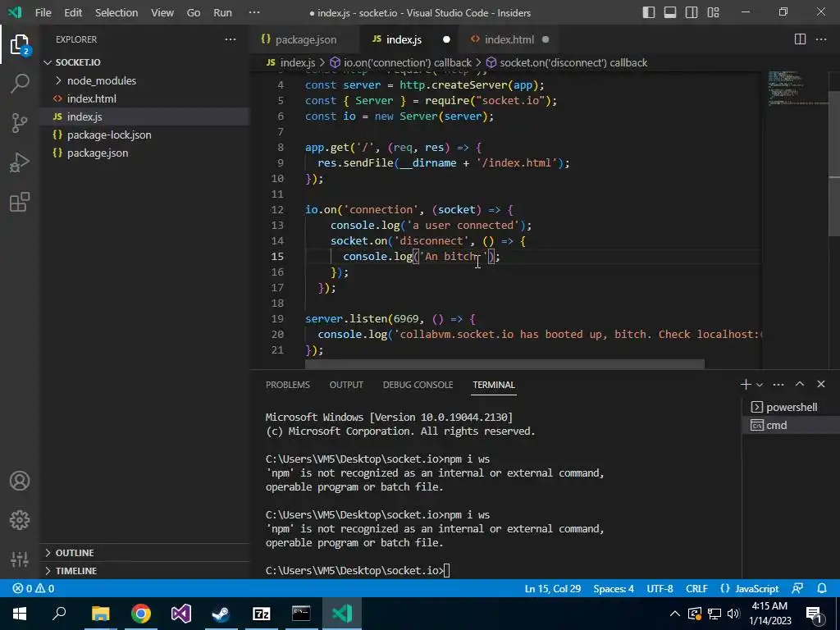Viewport: 840px width, 630px height.
Task: Select index.js in the Explorer tree
Action: [144, 116]
